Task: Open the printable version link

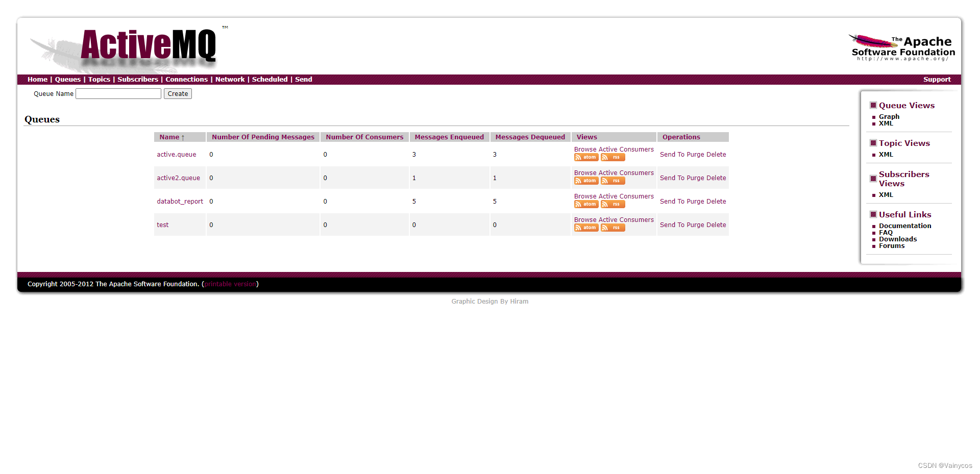Action: [230, 284]
